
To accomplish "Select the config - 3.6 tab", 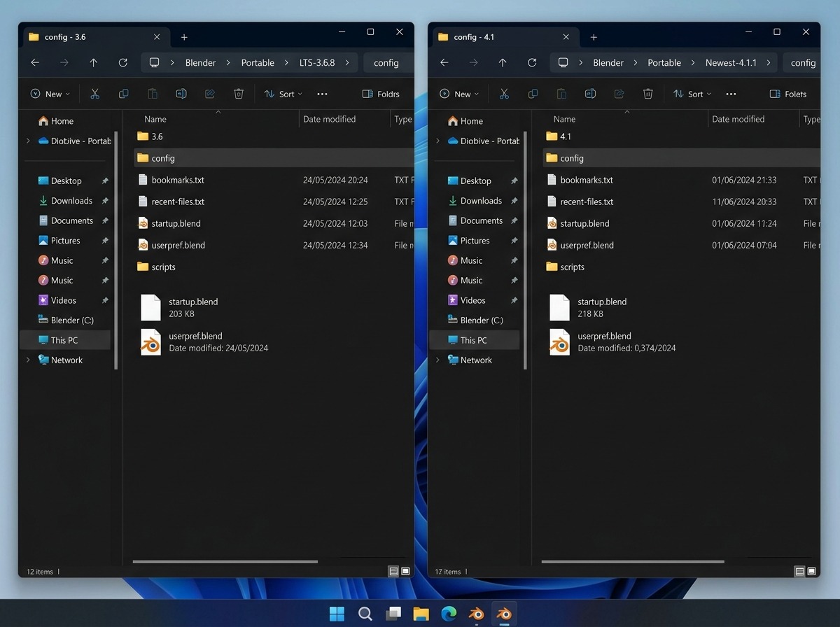I will [95, 37].
